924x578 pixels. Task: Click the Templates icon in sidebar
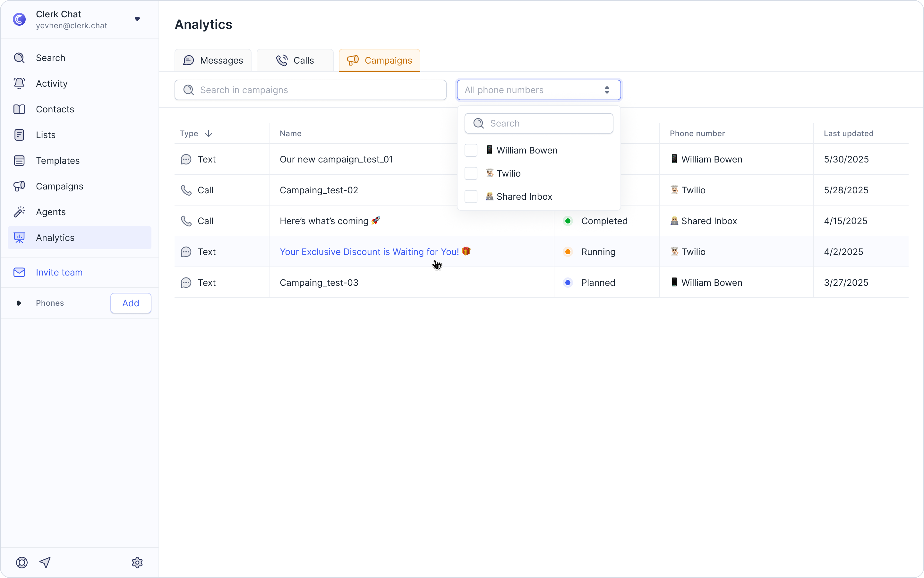pos(19,161)
